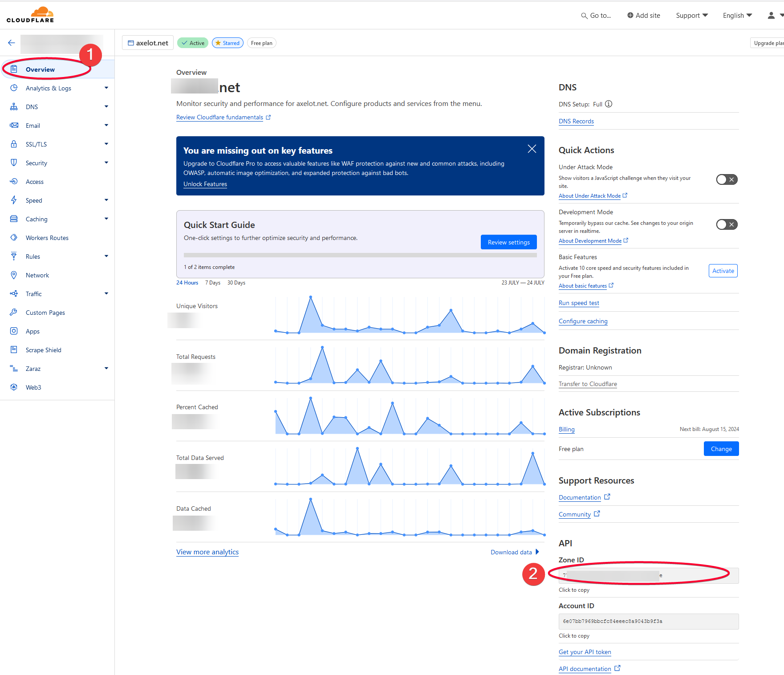Click the user profile icon
Screen dimensions: 784x675
tap(771, 15)
